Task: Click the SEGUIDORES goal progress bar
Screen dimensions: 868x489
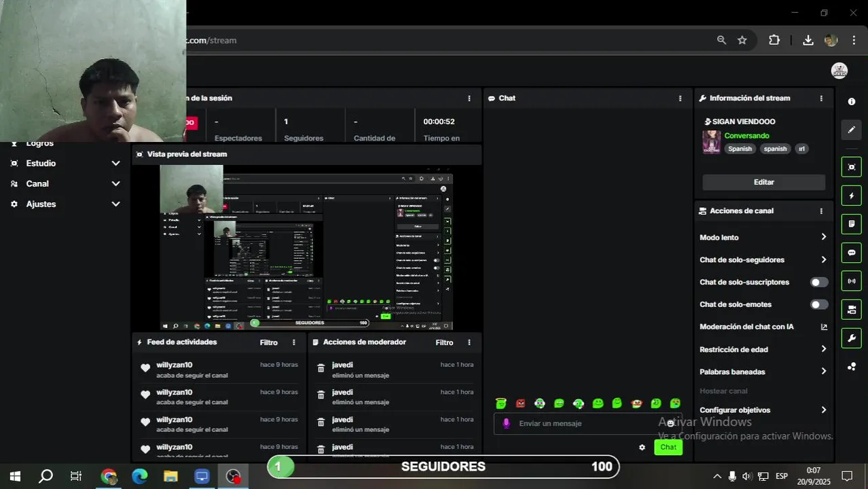Action: click(x=444, y=467)
